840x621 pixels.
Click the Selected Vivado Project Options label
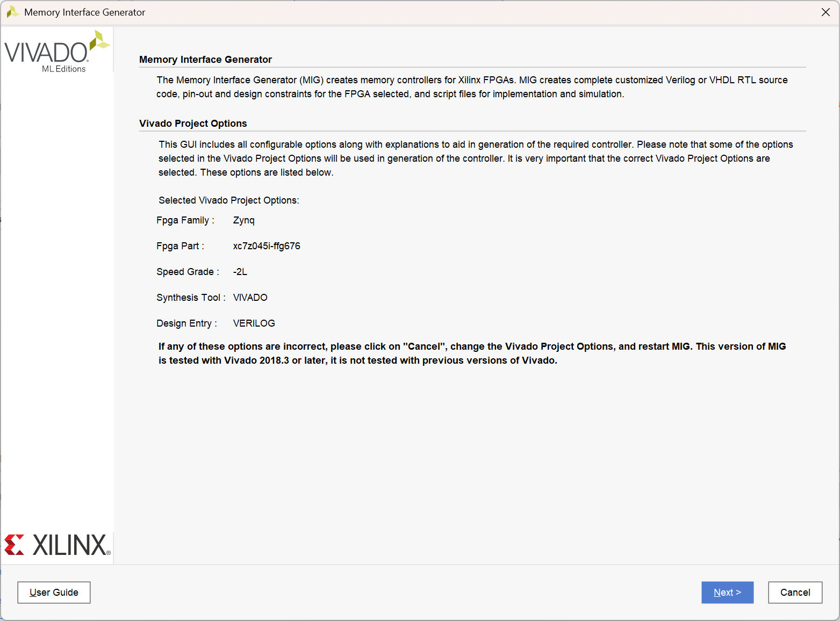coord(228,200)
